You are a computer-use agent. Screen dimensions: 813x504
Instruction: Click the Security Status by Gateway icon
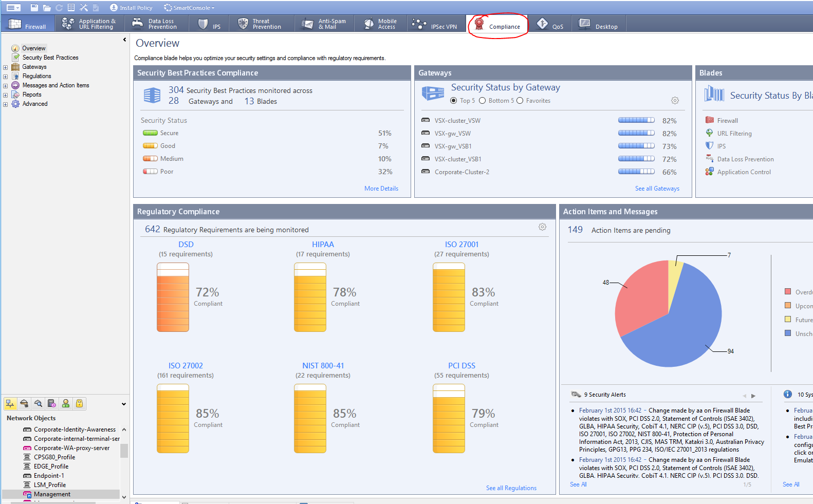coord(433,93)
